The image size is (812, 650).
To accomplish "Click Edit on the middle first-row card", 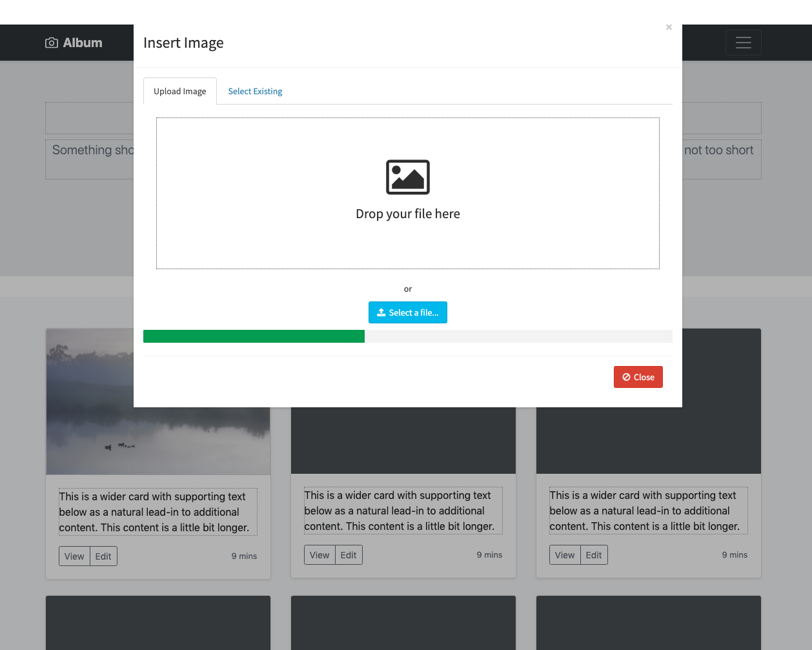I will coord(349,555).
